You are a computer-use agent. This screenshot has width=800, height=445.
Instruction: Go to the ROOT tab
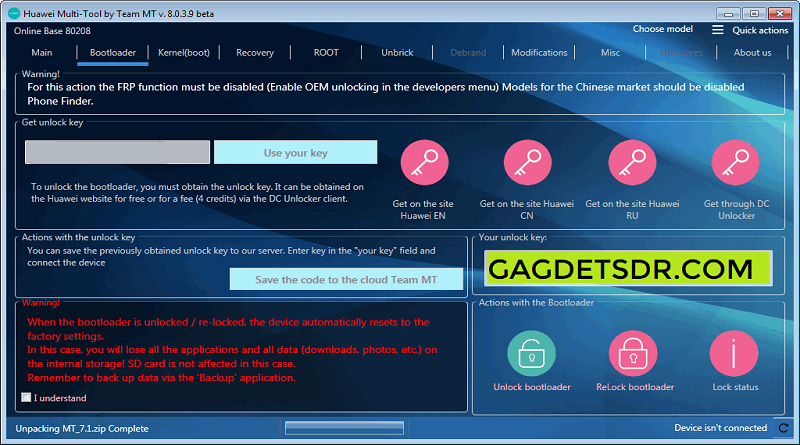coord(326,53)
